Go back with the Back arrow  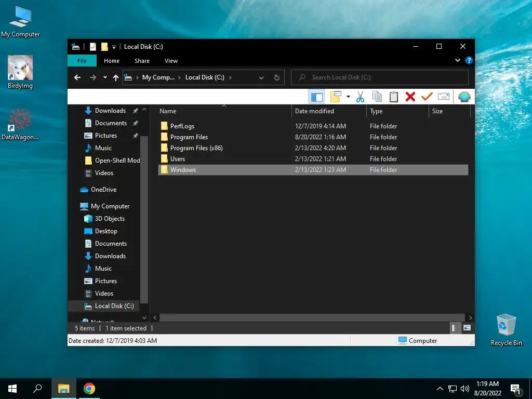(77, 77)
